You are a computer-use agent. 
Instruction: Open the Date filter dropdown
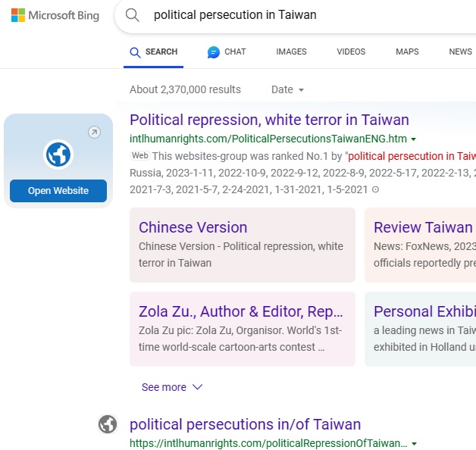[287, 89]
